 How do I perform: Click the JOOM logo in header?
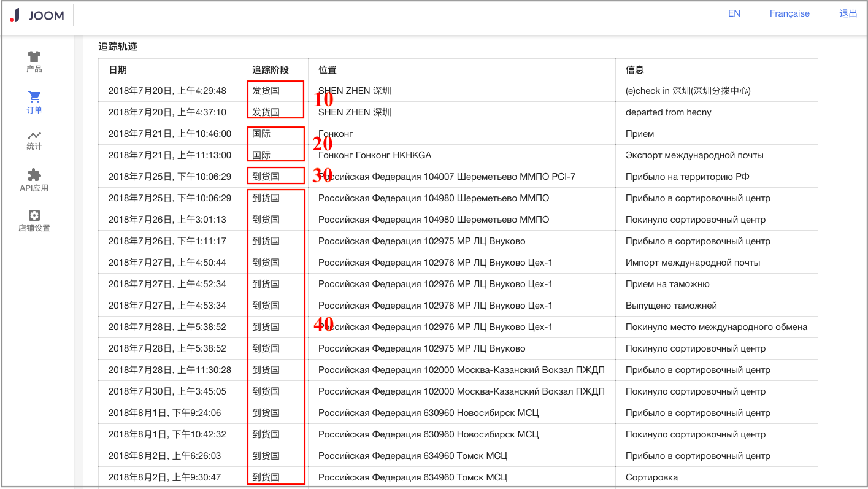[x=37, y=16]
